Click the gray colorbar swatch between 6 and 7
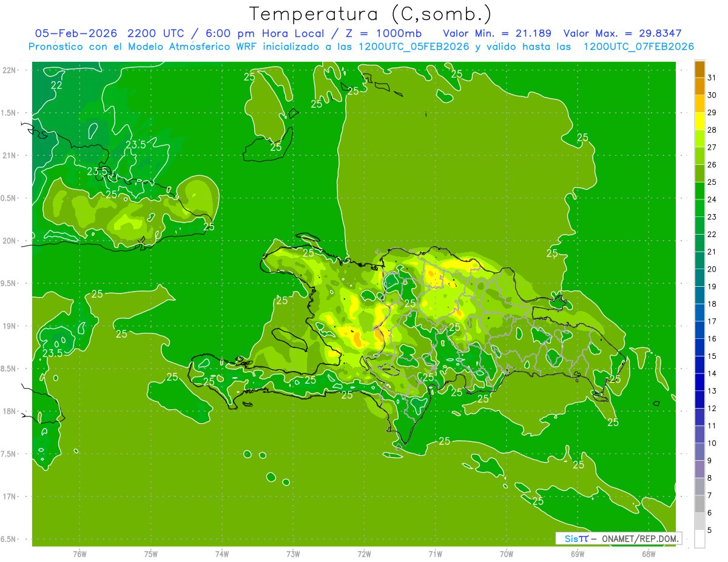 tap(699, 504)
